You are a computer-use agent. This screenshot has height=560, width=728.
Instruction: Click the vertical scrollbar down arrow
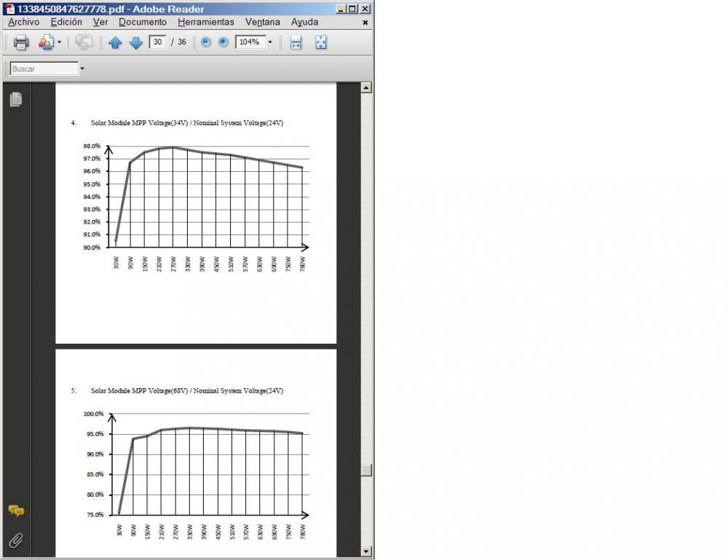[x=366, y=552]
